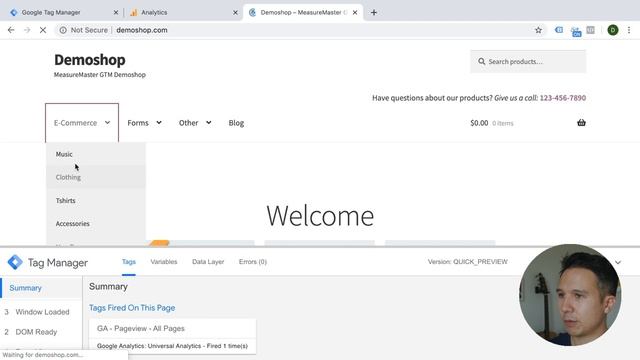This screenshot has width=640, height=360.
Task: Expand the Other menu chevron
Action: (x=208, y=122)
